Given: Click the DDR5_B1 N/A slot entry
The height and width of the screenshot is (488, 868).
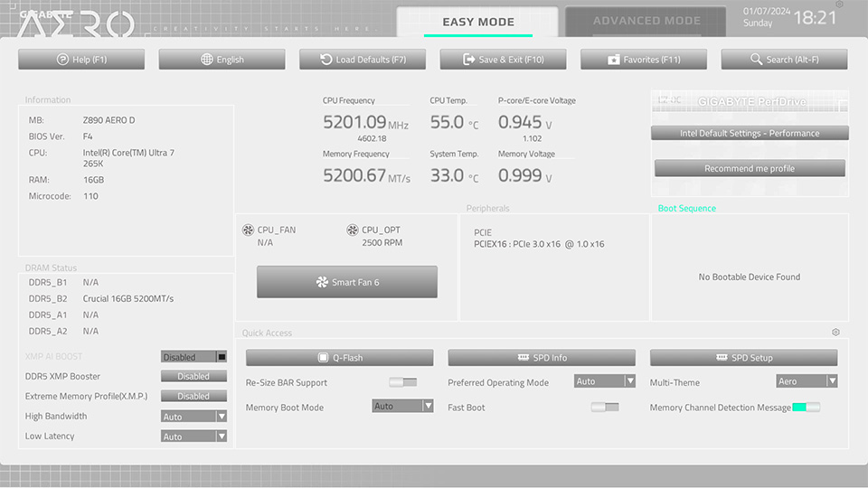Looking at the screenshot, I should (x=63, y=282).
